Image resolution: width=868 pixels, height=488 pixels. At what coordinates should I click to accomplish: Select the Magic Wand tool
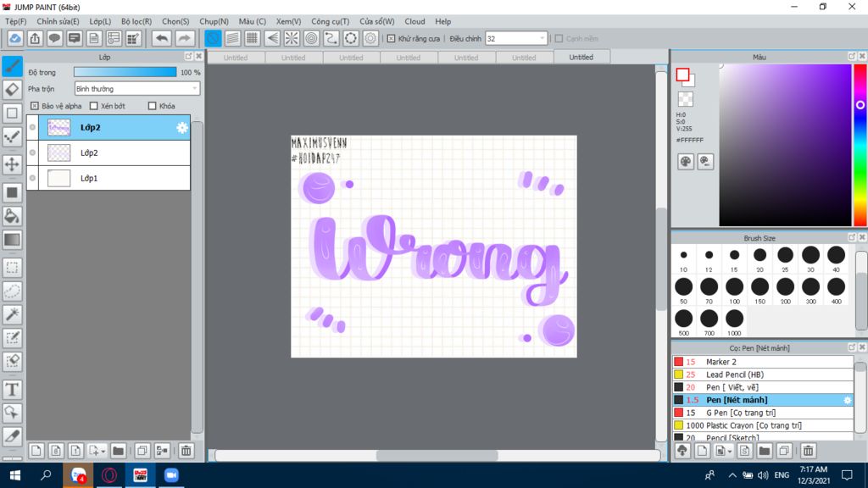12,314
